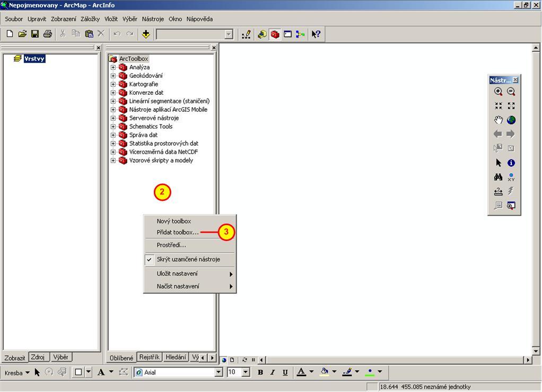Toggle Bold text formatting
Screen dimensions: 542x392
(260, 372)
